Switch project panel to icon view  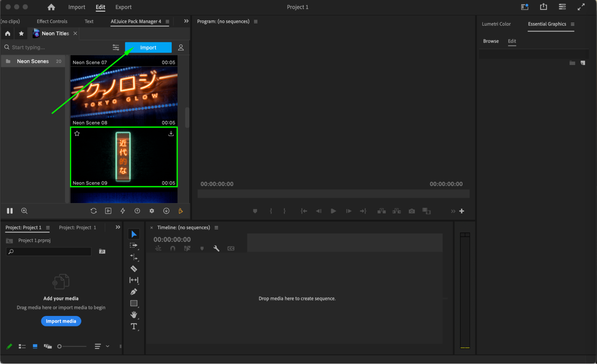tap(35, 346)
